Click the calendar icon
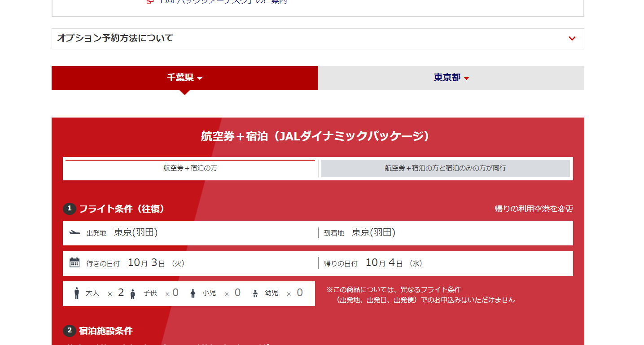 click(74, 262)
